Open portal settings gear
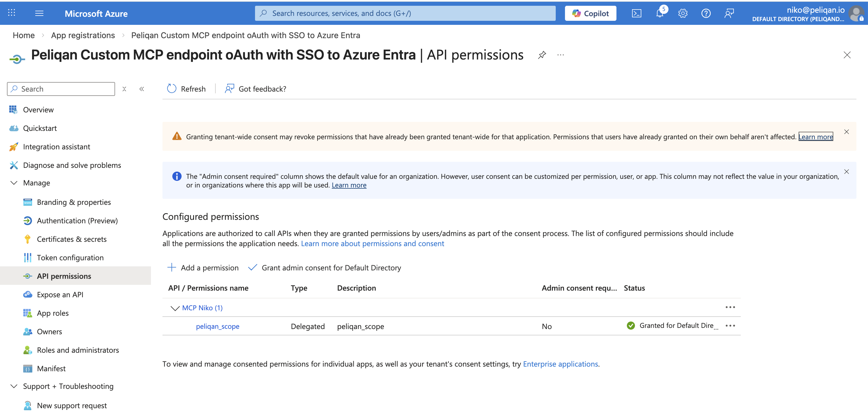 683,14
